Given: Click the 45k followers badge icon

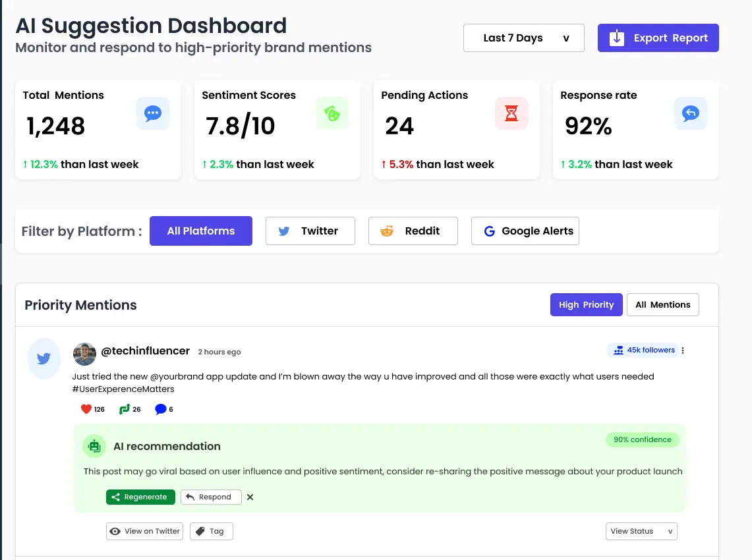Looking at the screenshot, I should click(x=617, y=350).
